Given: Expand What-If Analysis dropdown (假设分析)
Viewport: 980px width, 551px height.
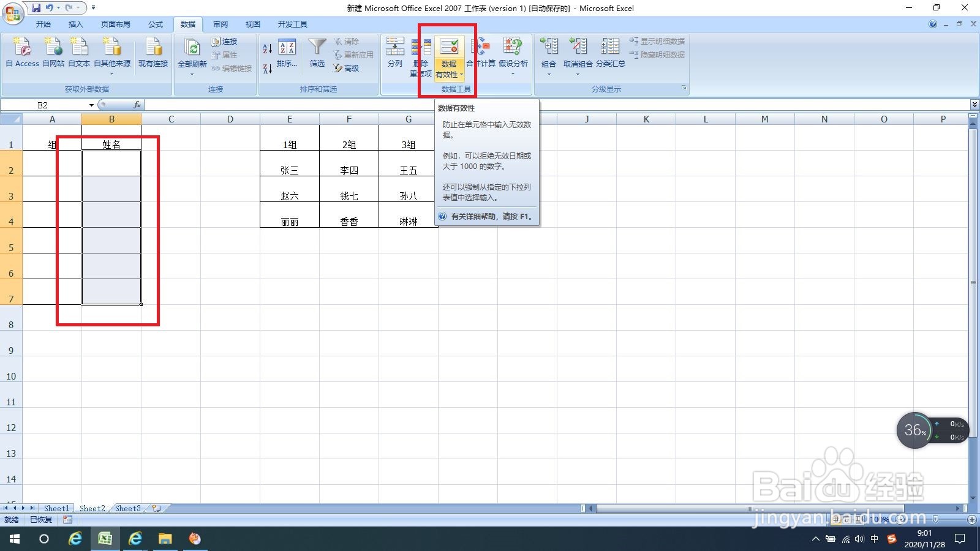Looking at the screenshot, I should click(x=513, y=74).
